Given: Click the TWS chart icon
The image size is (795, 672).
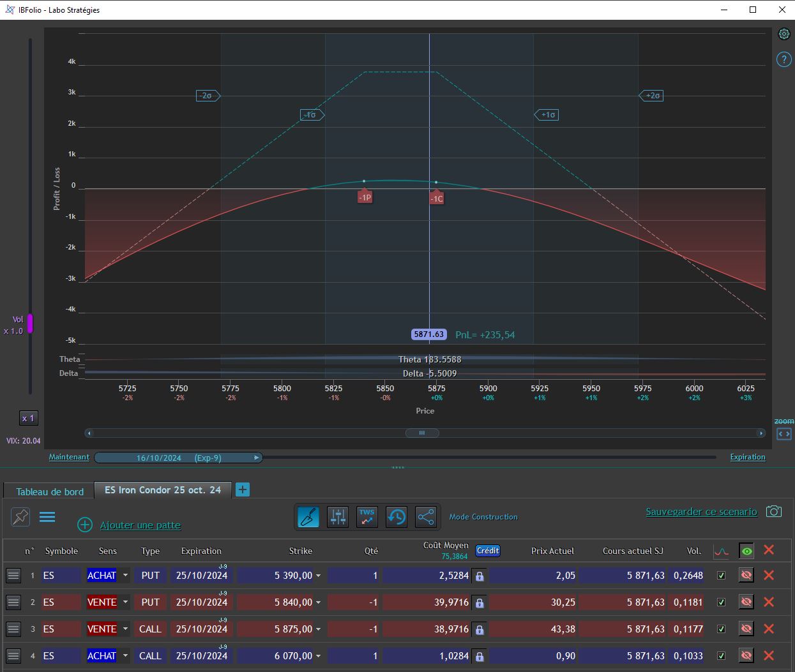Looking at the screenshot, I should point(367,517).
